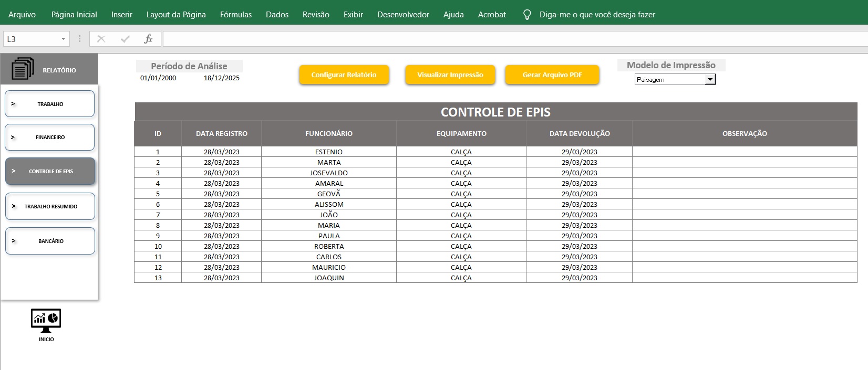
Task: Select the ESTENIO employee cell
Action: [329, 152]
